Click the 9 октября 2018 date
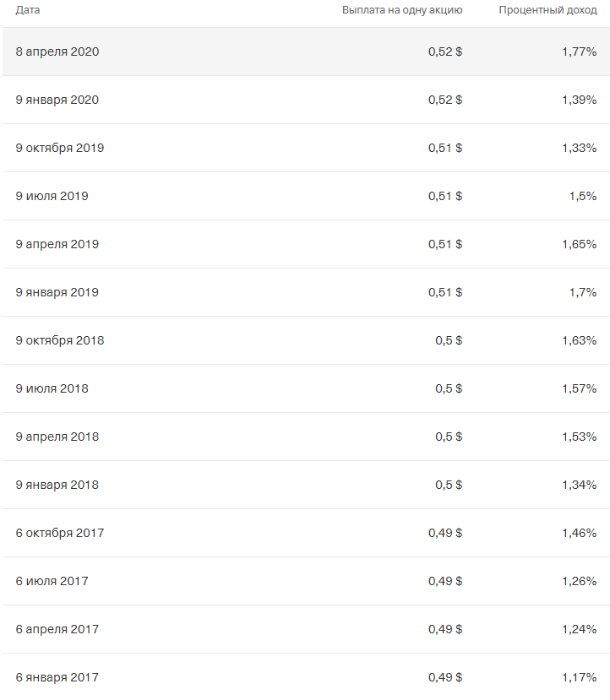The width and height of the screenshot is (610, 700). [60, 340]
